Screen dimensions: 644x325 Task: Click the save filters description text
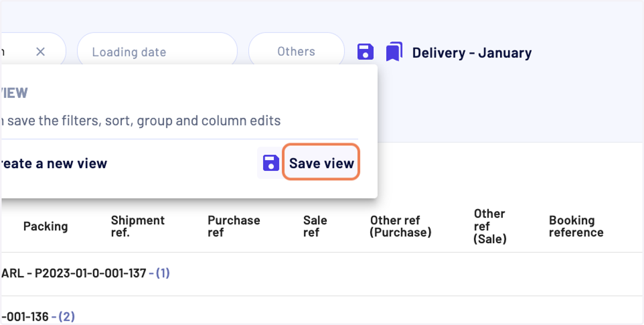pos(140,120)
